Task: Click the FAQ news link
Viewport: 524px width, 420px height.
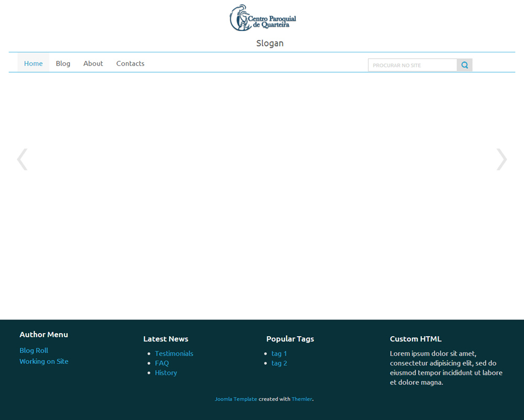Action: [x=162, y=363]
